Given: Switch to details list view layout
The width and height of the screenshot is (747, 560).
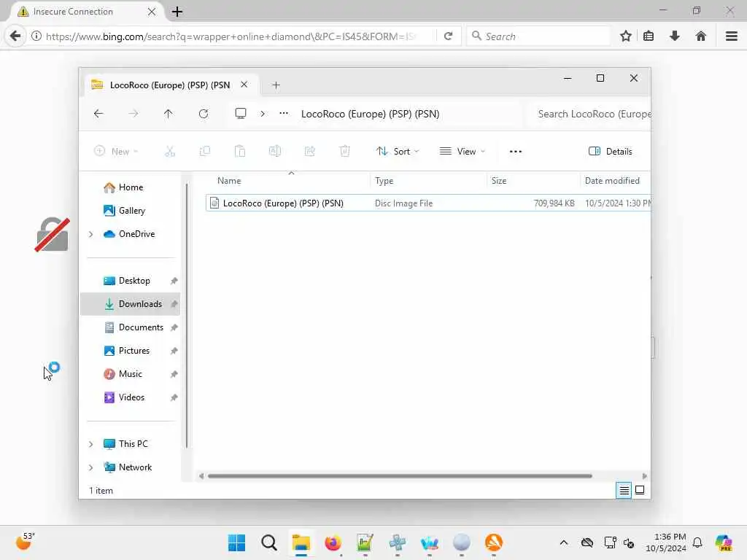Looking at the screenshot, I should (624, 490).
